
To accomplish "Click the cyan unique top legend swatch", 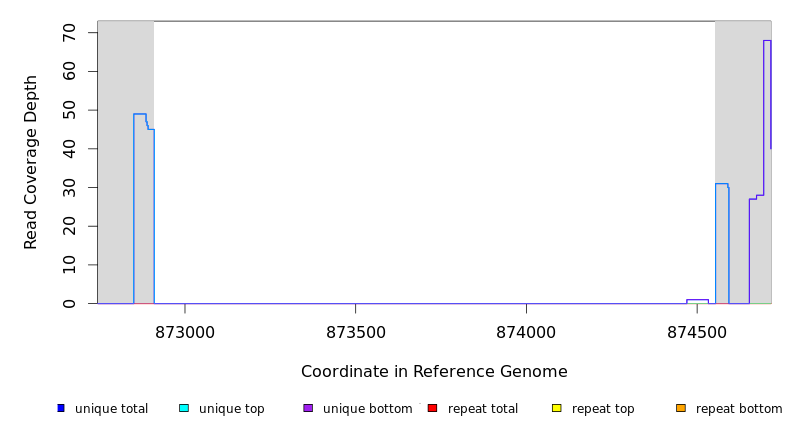I will (183, 408).
